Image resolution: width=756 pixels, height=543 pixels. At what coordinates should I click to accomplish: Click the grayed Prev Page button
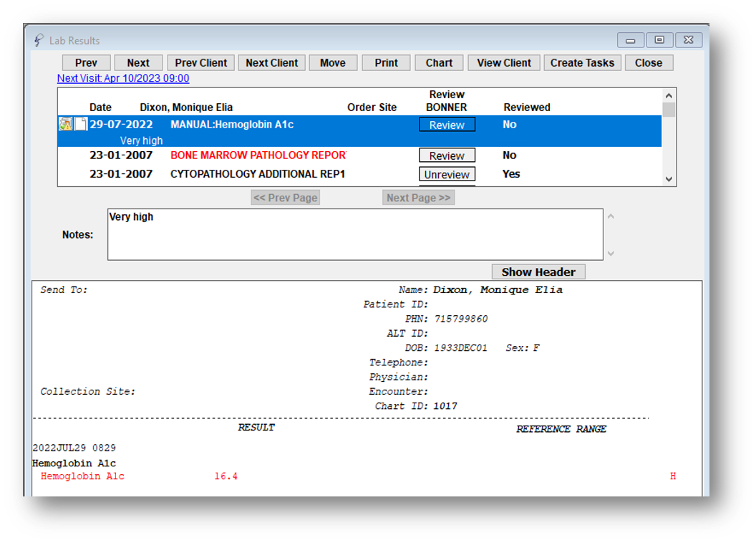click(x=286, y=198)
